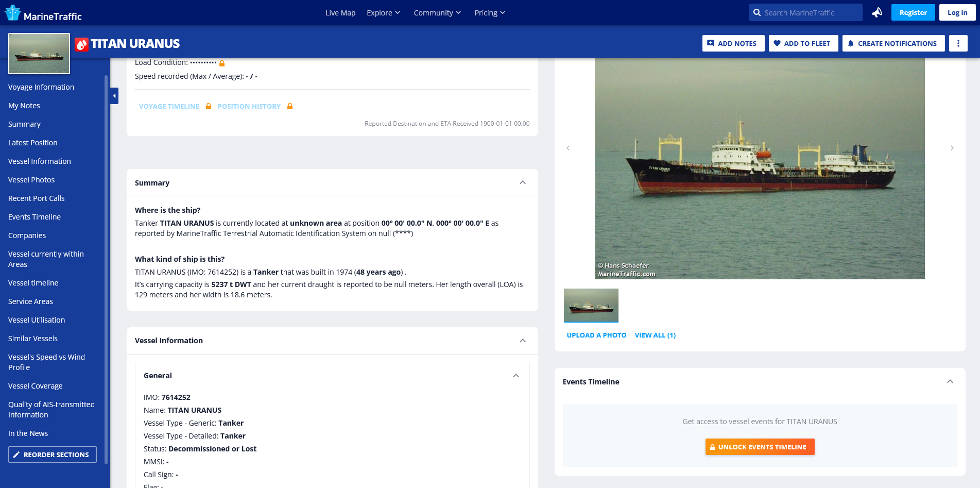Jump to Latest Position section

pyautogui.click(x=33, y=143)
